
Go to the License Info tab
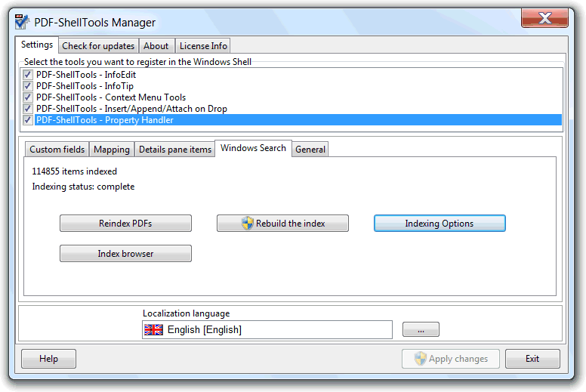(x=203, y=46)
